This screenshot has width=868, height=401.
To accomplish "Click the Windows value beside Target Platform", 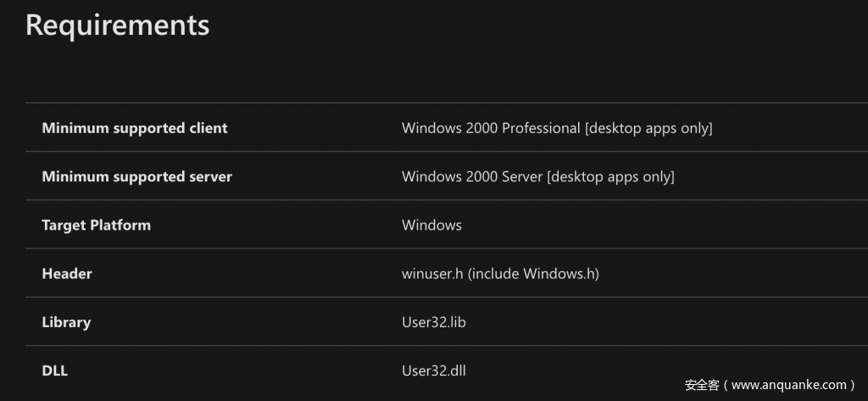I will pos(431,225).
